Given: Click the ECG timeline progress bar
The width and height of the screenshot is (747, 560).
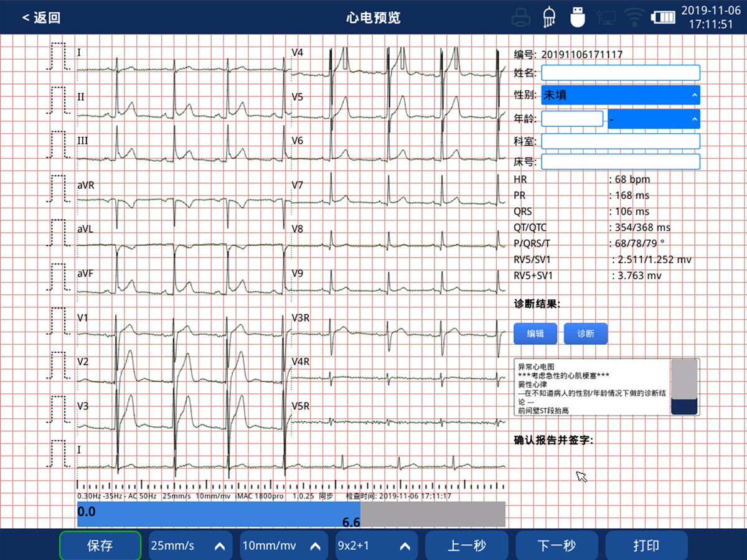Looking at the screenshot, I should (291, 515).
